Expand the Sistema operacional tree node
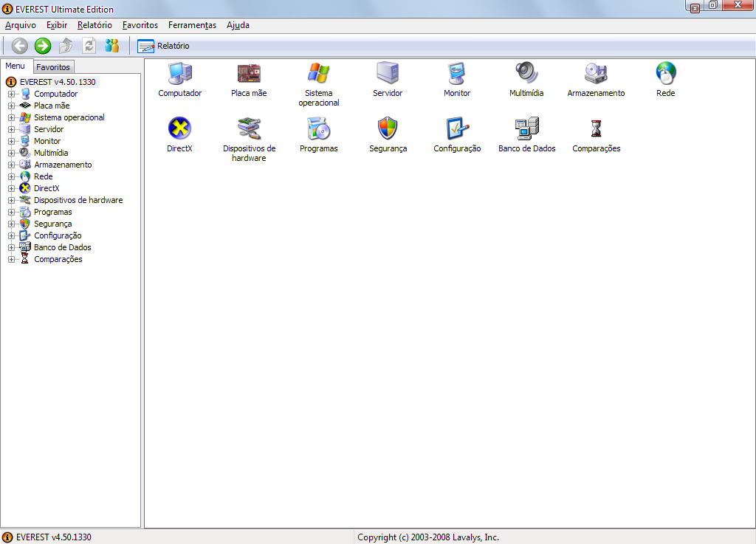Screen dimensions: 756x544 click(x=11, y=117)
